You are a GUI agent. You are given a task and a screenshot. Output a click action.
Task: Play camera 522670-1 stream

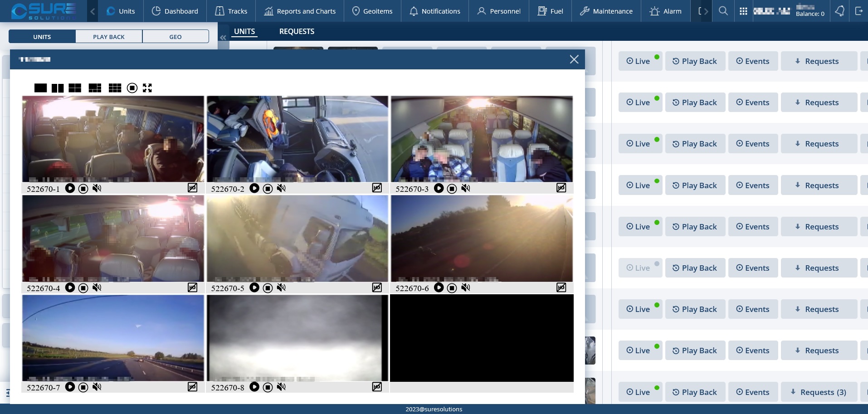(70, 188)
